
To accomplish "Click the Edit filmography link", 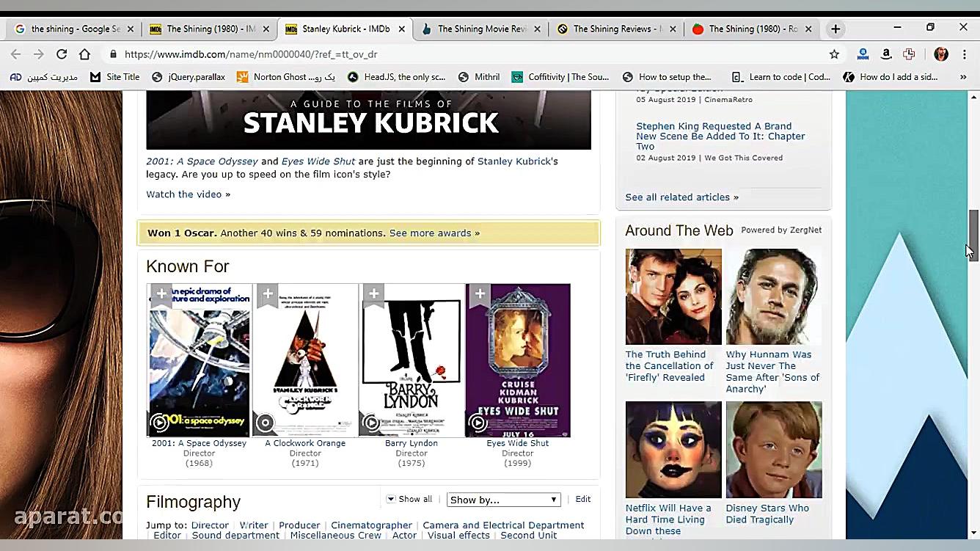I will click(x=583, y=499).
